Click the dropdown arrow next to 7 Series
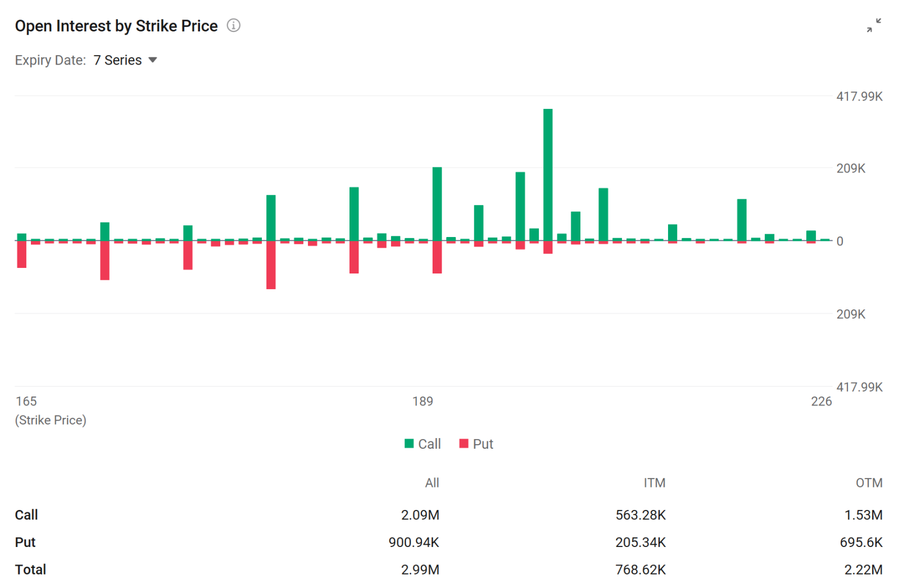The height and width of the screenshot is (588, 899). (x=153, y=60)
